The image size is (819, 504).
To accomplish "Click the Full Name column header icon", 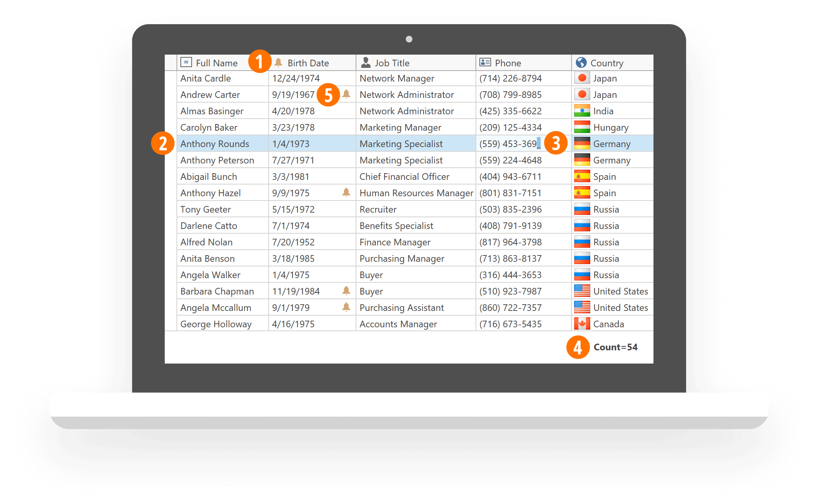I will tap(186, 62).
